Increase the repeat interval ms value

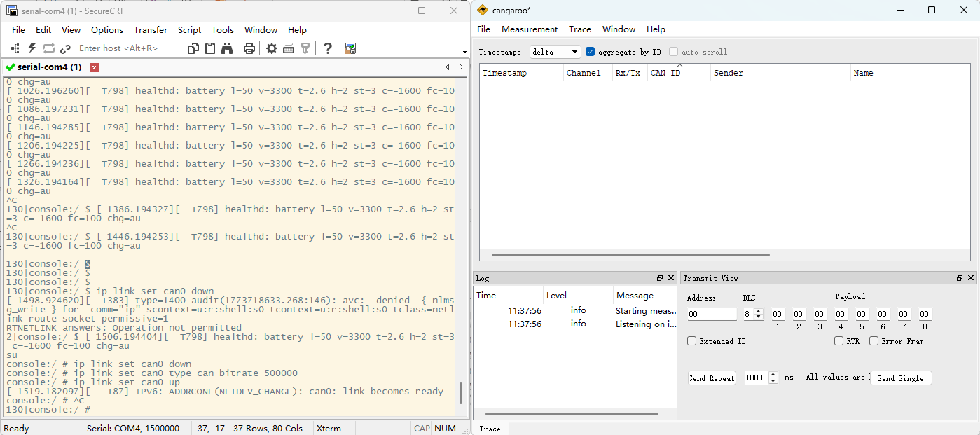point(773,374)
